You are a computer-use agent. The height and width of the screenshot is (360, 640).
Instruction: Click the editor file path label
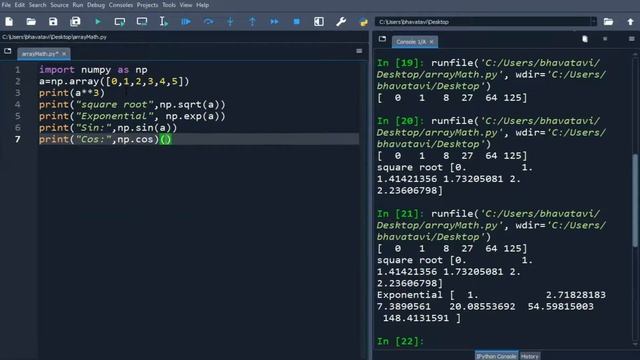[x=54, y=37]
